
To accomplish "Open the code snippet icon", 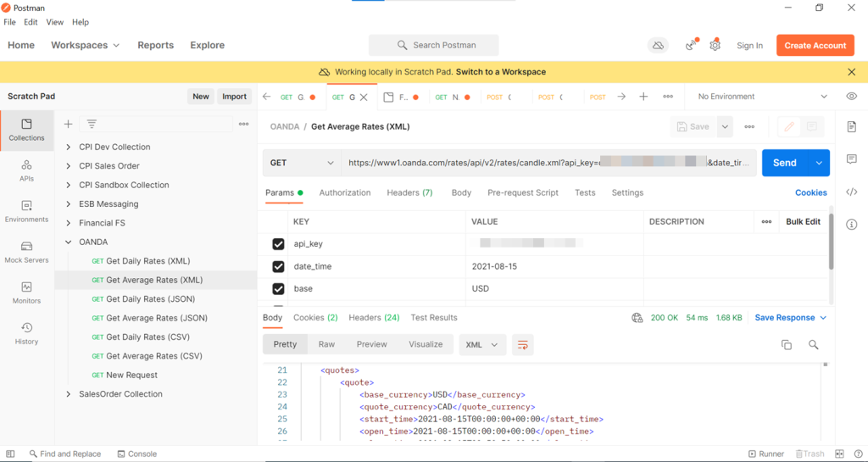I will pos(851,192).
